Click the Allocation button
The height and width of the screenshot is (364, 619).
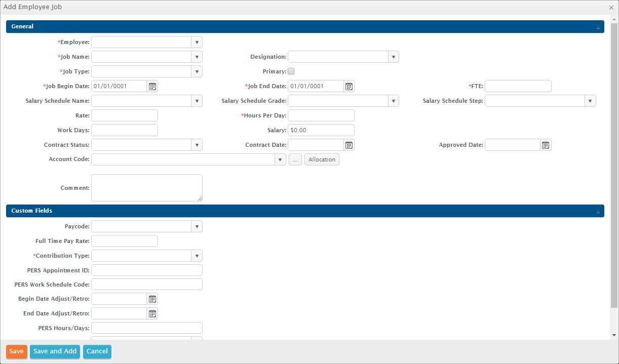pos(322,159)
